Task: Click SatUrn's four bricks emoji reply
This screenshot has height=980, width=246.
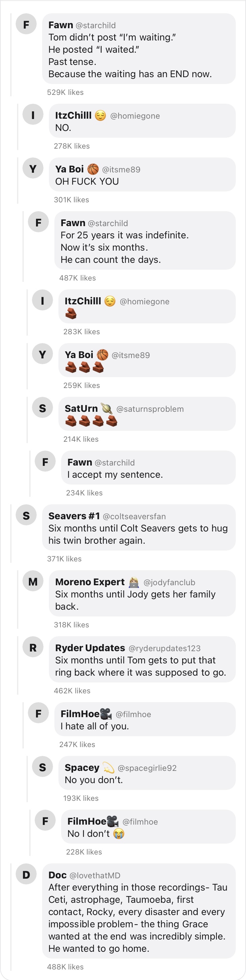Action: click(x=91, y=421)
